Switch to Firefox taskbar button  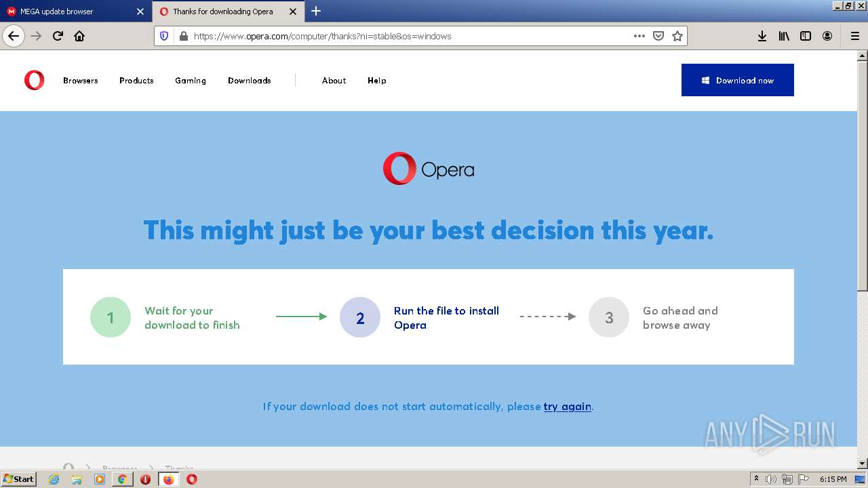click(x=168, y=479)
